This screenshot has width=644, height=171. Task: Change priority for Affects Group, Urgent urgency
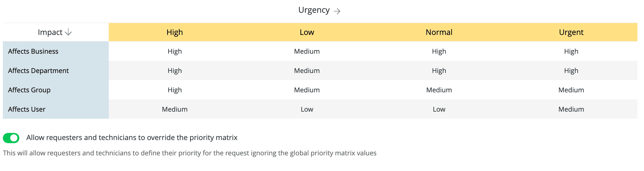click(571, 90)
